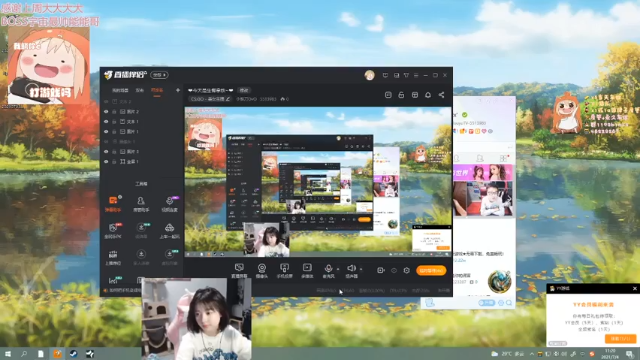This screenshot has width=640, height=360.
Task: Open the taskbar clock and date
Action: [610, 354]
